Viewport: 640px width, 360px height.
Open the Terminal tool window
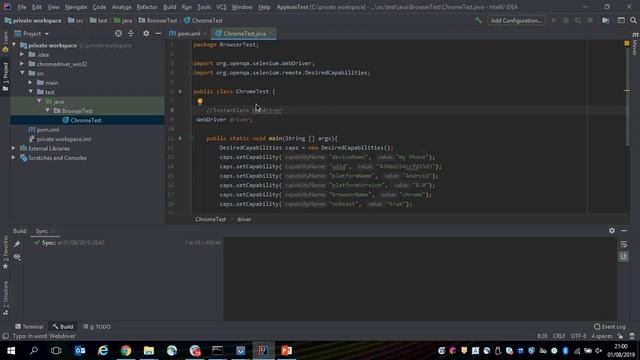coord(29,327)
